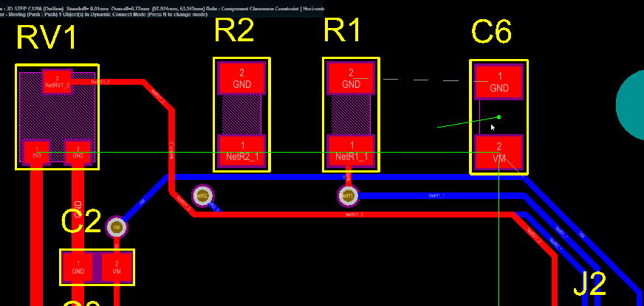The image size is (644, 306).
Task: Select the RV1 designator label
Action: (47, 38)
